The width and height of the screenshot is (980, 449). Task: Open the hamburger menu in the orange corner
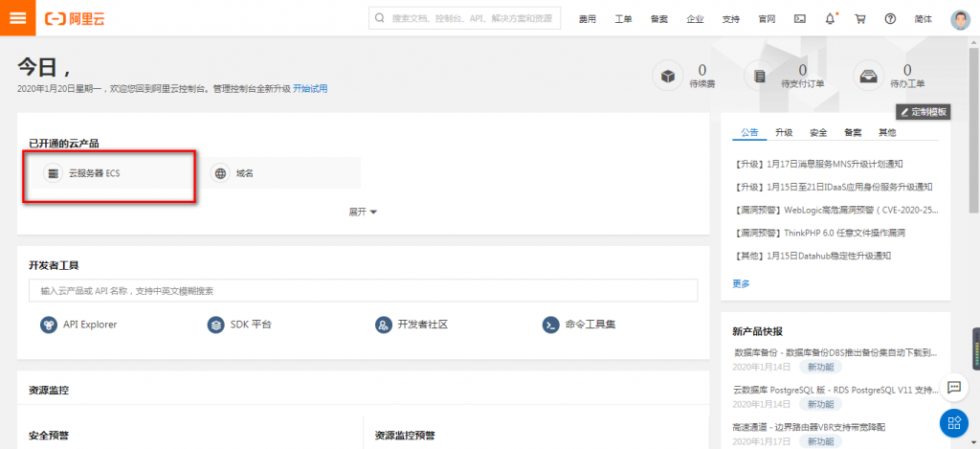pyautogui.click(x=17, y=17)
